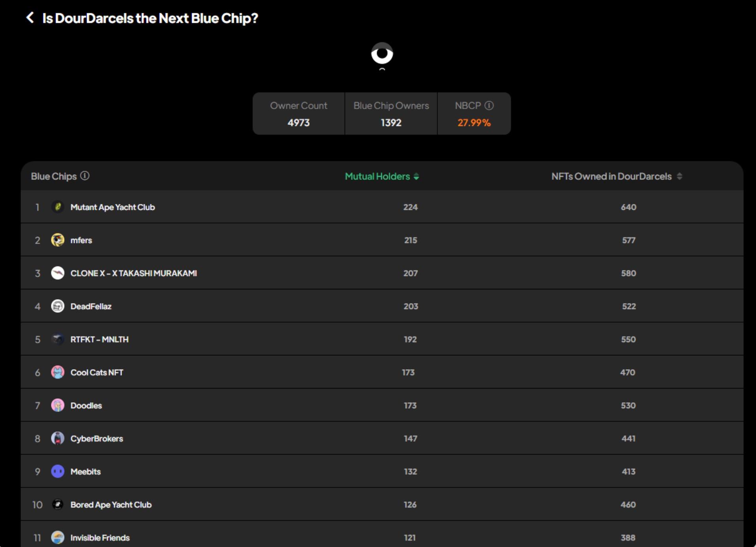
Task: Open the Doodles collection name
Action: [x=86, y=406]
